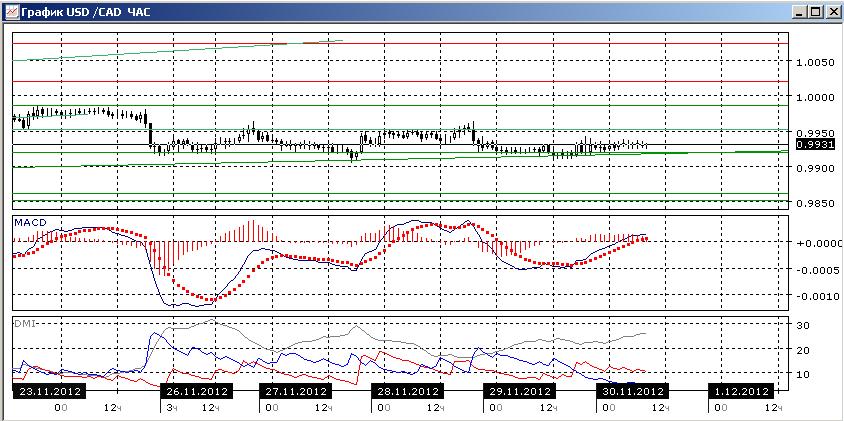Viewport: 844px width, 421px height.
Task: Click the chart icon in the title bar
Action: click(11, 12)
